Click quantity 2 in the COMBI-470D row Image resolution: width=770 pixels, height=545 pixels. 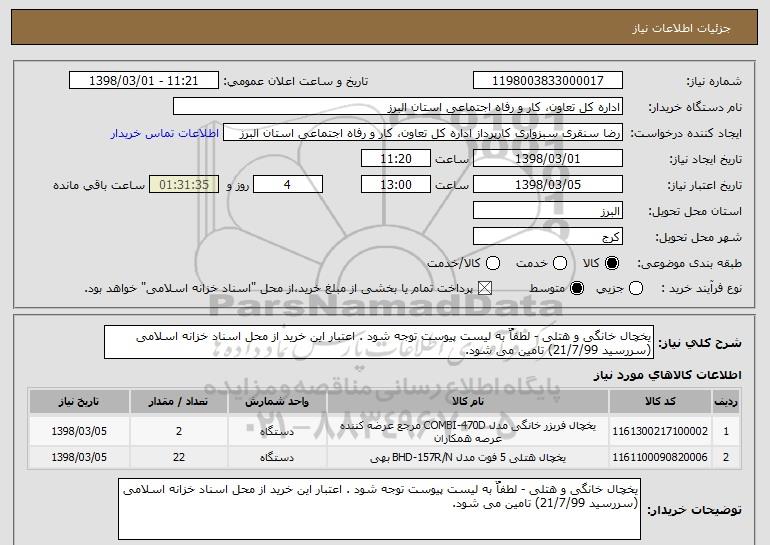(x=178, y=431)
